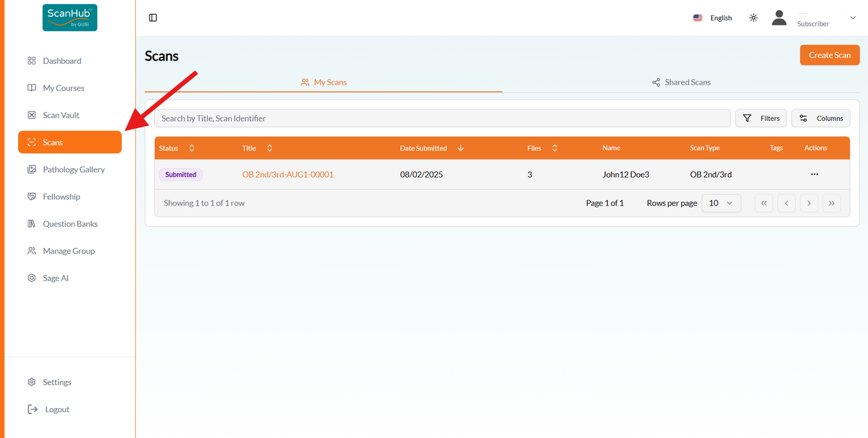This screenshot has width=868, height=438.
Task: Click the Sage AI hexagon icon
Action: (32, 278)
